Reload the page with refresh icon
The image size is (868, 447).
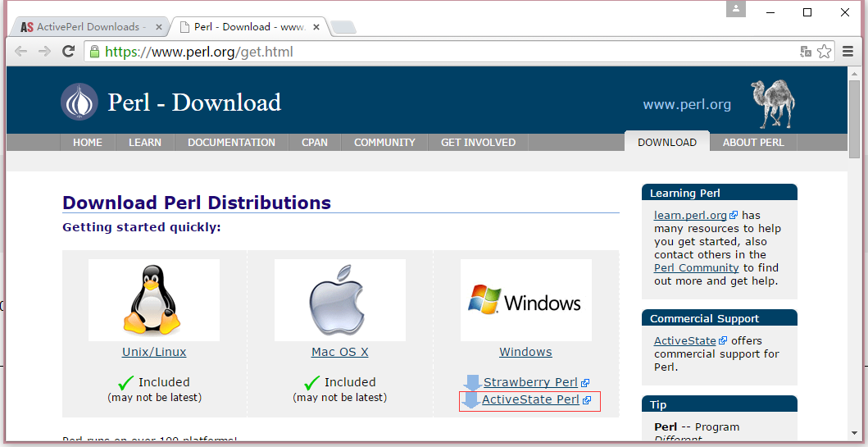68,52
